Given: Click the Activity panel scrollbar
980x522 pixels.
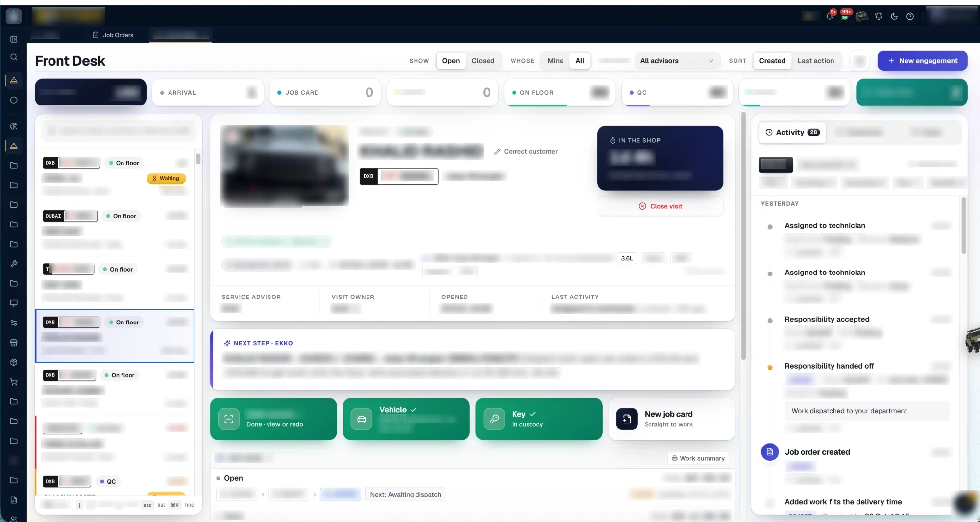Looking at the screenshot, I should (963, 225).
